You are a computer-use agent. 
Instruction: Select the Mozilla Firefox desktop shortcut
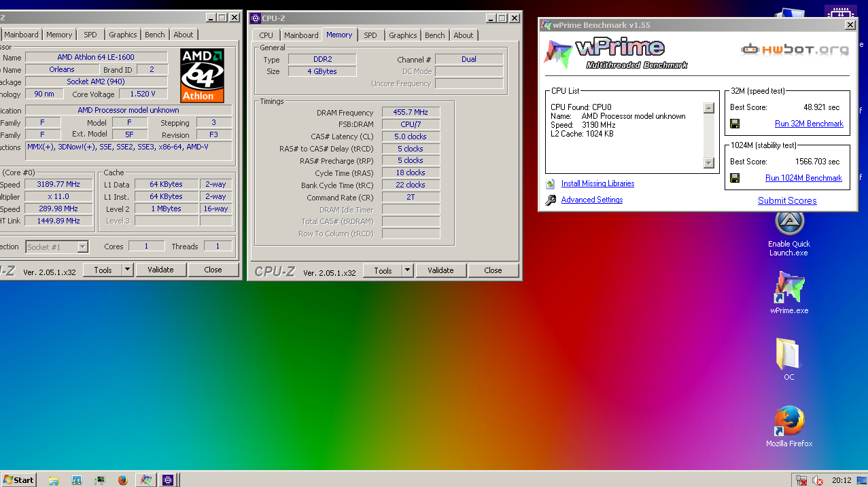click(x=789, y=427)
